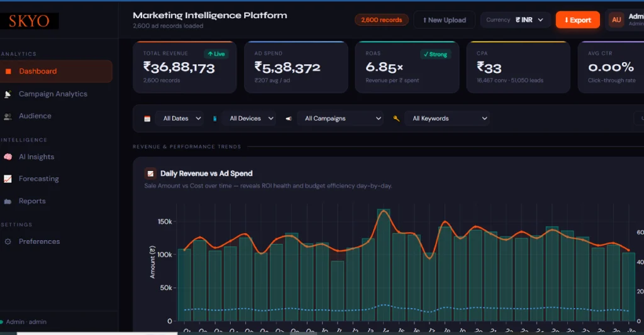Click the Avg CTR value 0.00%
The width and height of the screenshot is (644, 335).
[611, 67]
